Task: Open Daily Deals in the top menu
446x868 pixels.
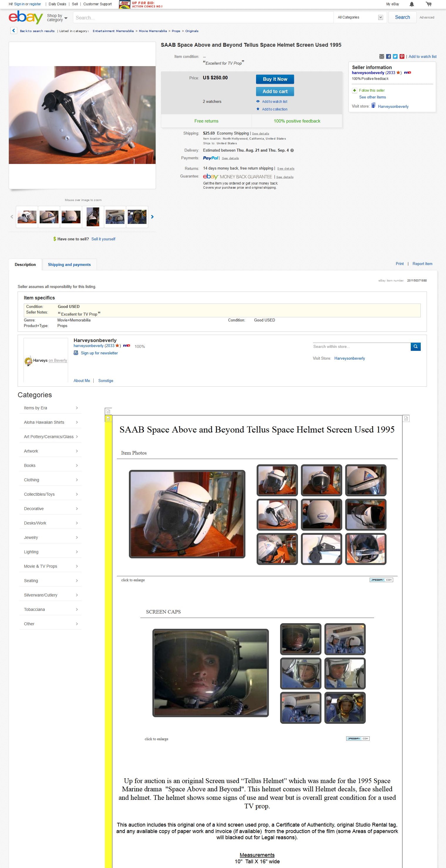Action: click(57, 4)
